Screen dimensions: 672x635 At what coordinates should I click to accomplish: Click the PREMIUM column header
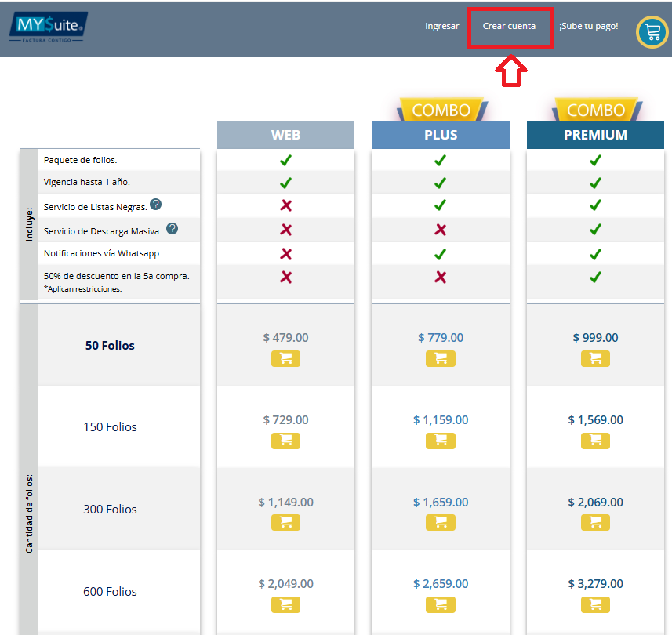[x=595, y=135]
